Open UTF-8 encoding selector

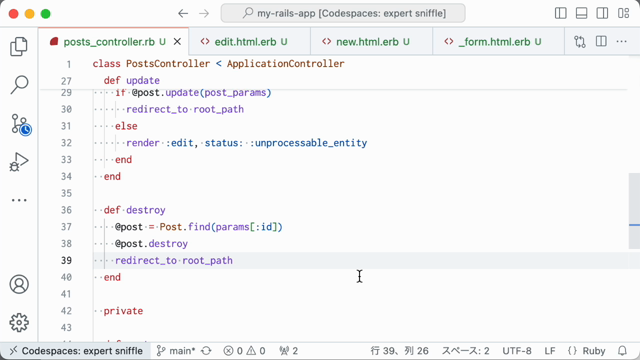coord(517,351)
